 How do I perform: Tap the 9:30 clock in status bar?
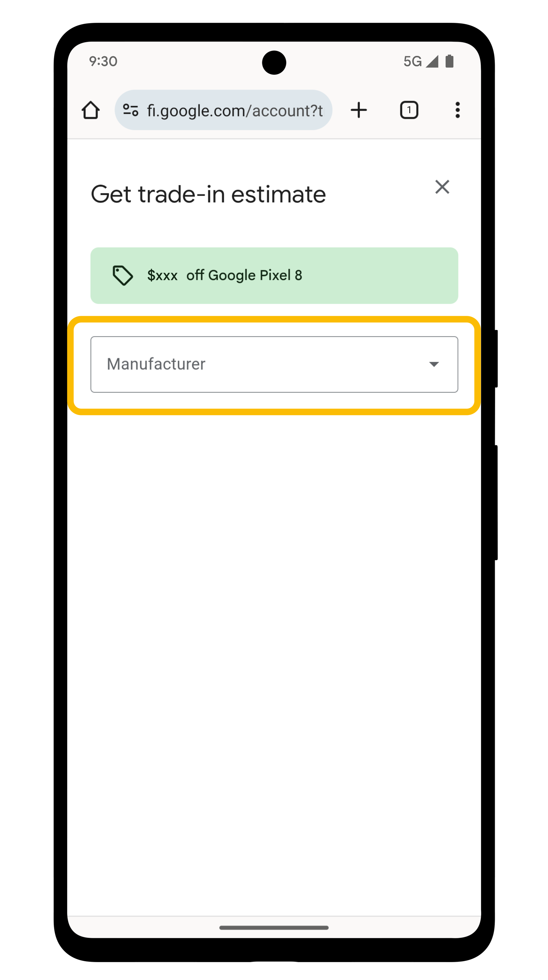(x=103, y=61)
